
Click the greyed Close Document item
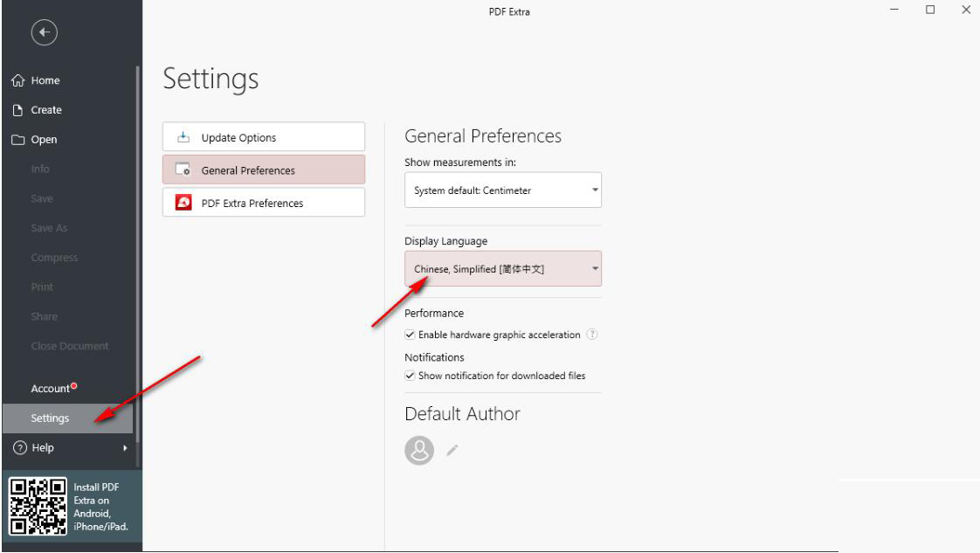(69, 346)
